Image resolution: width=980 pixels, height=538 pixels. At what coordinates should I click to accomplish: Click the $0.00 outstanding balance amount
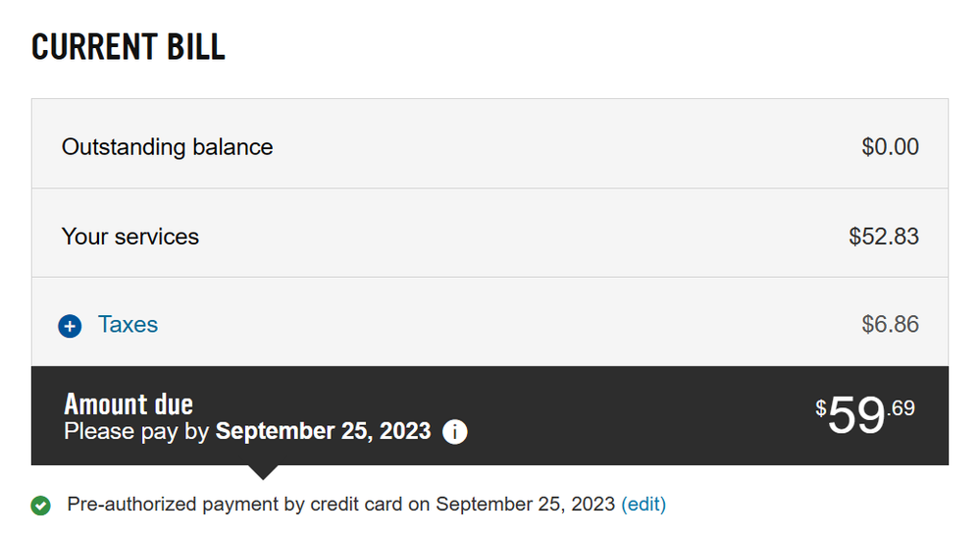[x=890, y=147]
